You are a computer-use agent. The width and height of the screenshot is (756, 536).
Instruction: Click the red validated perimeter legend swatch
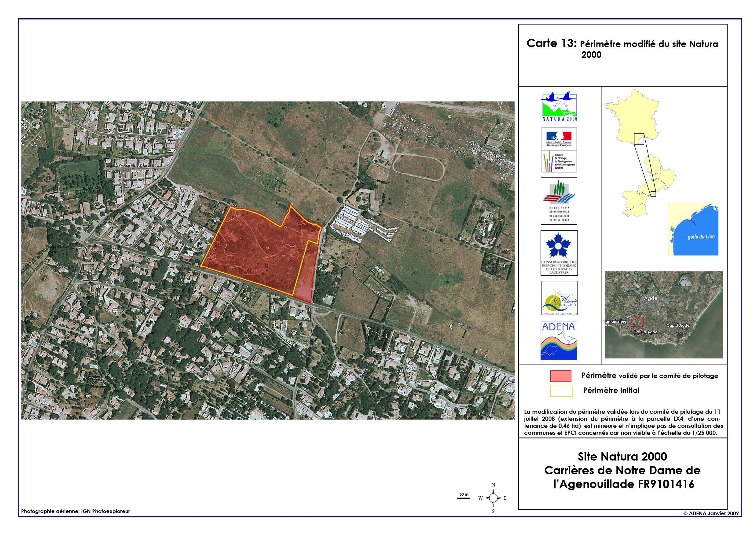pos(561,376)
